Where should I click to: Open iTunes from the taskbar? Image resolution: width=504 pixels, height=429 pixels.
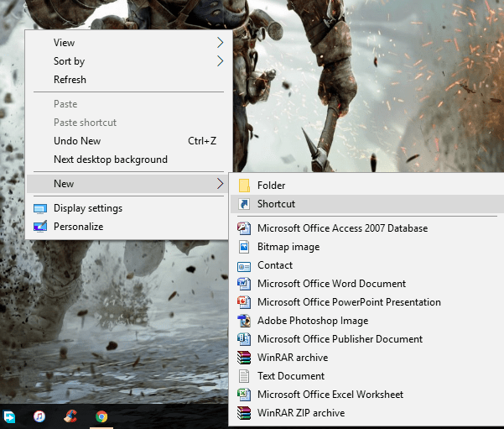pos(39,416)
